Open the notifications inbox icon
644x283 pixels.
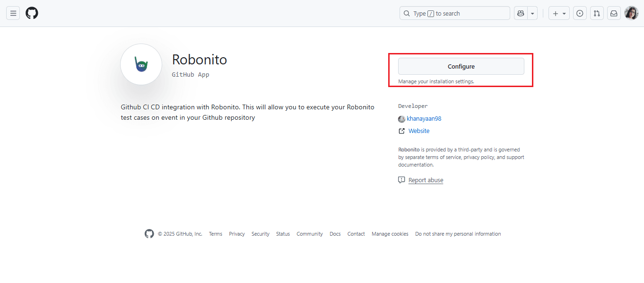coord(614,13)
